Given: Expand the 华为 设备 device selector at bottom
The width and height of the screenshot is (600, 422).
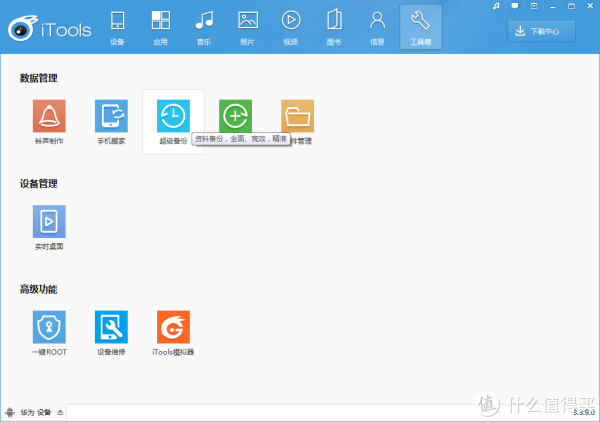Looking at the screenshot, I should coord(60,412).
